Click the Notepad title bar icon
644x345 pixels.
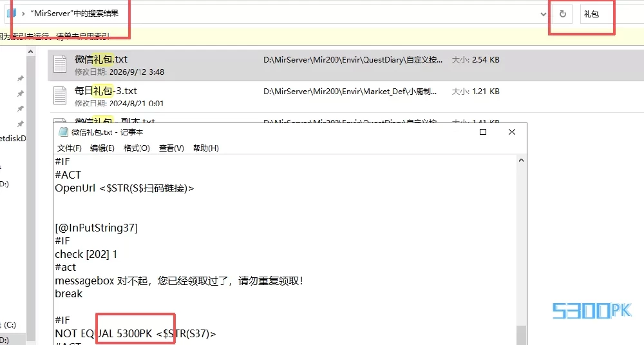(63, 132)
